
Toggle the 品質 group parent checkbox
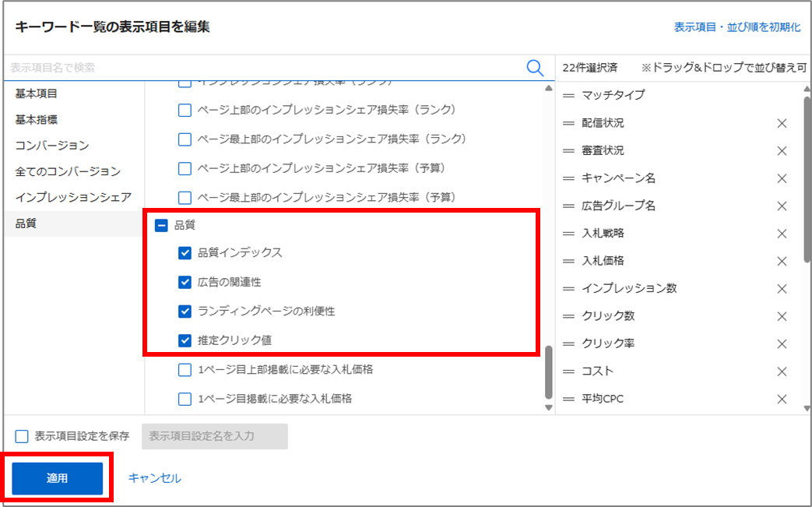(x=161, y=225)
